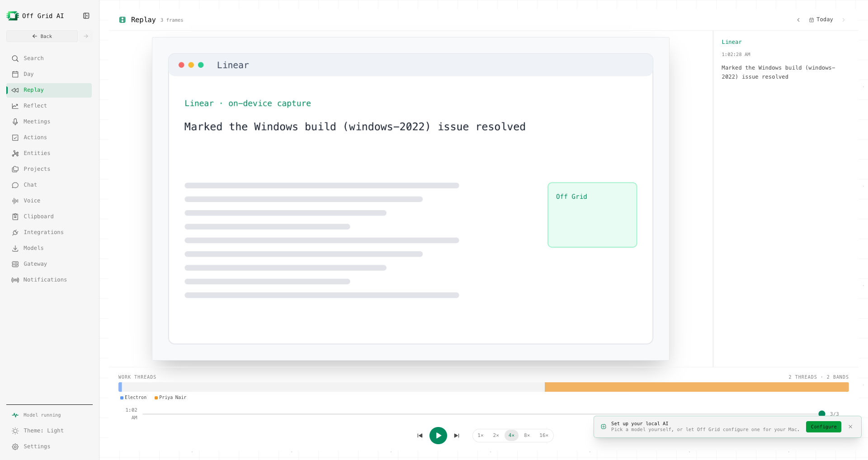Screen dimensions: 868x460
Task: Click the Off Grid overlay box
Action: tap(592, 215)
